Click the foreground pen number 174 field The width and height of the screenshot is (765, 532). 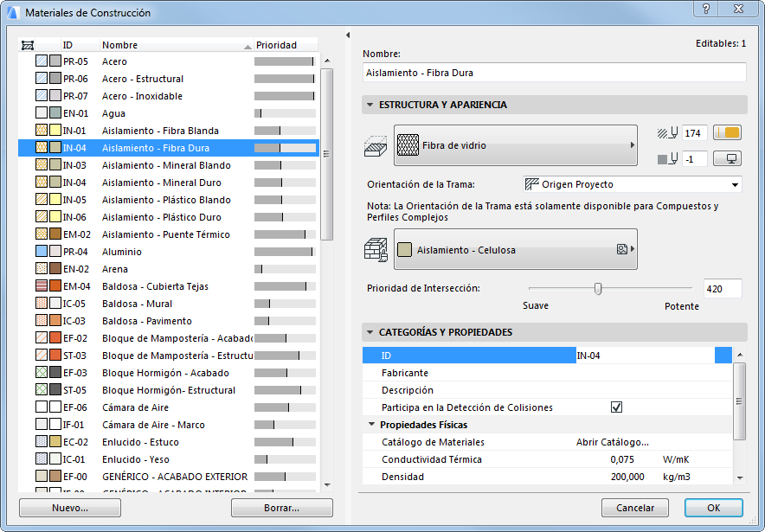pyautogui.click(x=695, y=132)
